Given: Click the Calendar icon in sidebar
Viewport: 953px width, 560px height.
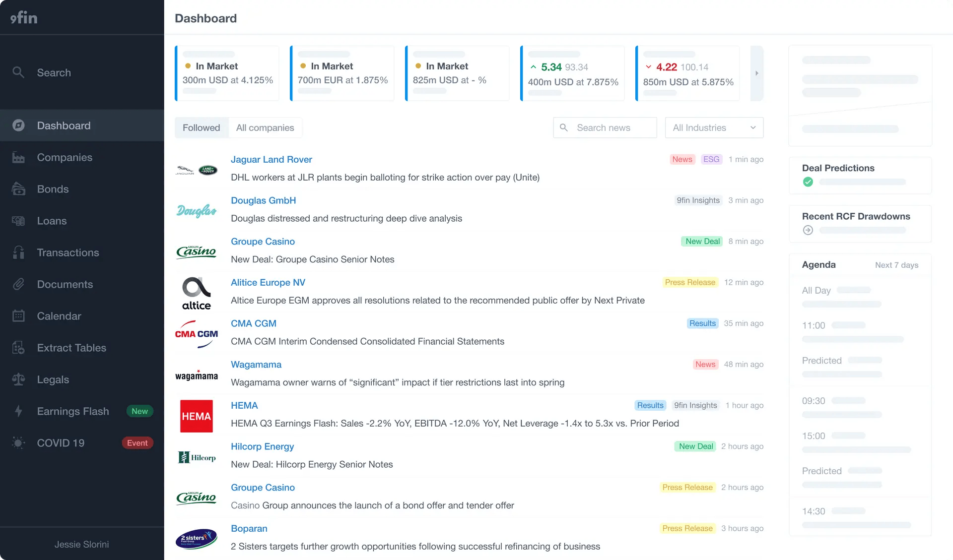Looking at the screenshot, I should [18, 316].
